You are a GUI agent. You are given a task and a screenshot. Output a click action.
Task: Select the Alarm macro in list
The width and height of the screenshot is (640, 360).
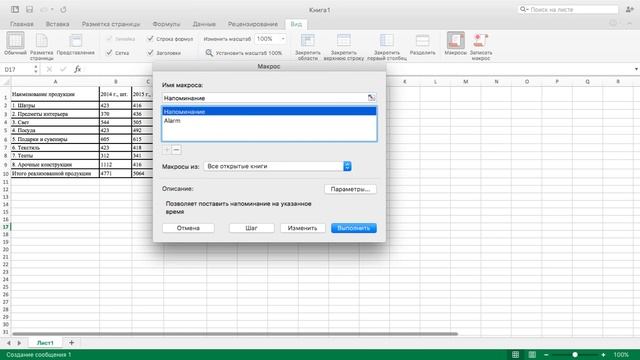click(269, 120)
